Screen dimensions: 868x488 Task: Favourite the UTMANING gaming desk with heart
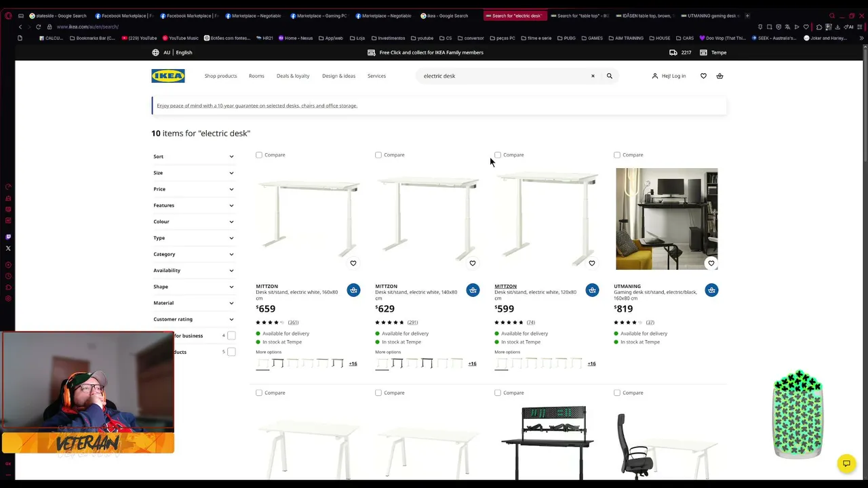tap(711, 263)
